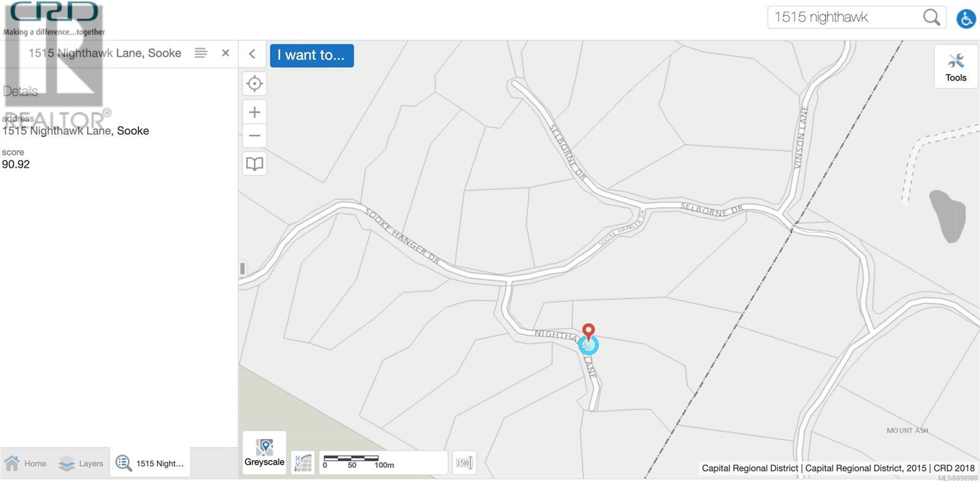
Task: Collapse the side panel with the chevron
Action: click(x=252, y=54)
